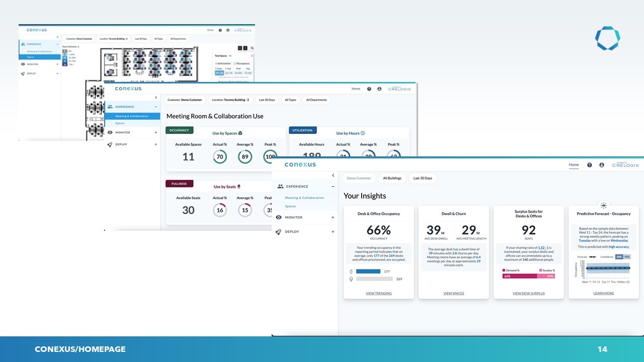Expand the DEPLOY section
The height and width of the screenshot is (362, 644).
coord(333,232)
